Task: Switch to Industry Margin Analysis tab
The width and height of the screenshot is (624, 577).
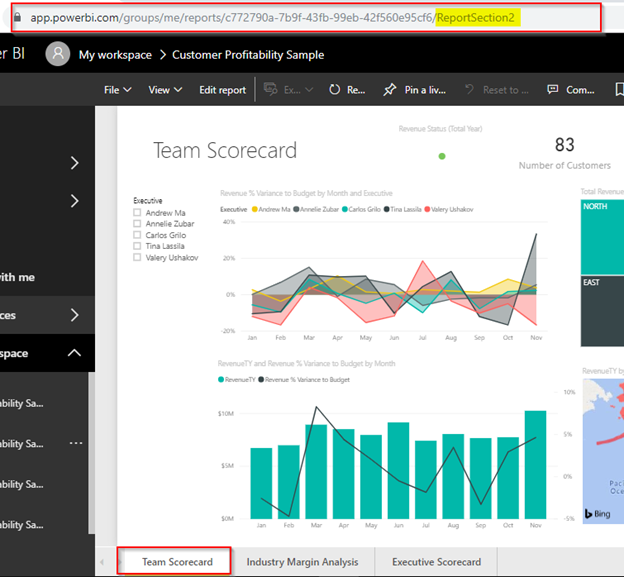Action: 302,561
